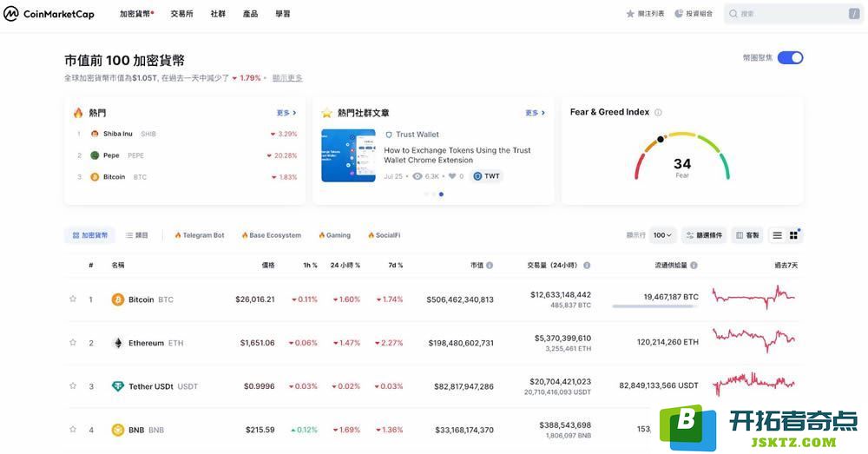
Task: Open Learn menu in top navigation
Action: tap(283, 14)
